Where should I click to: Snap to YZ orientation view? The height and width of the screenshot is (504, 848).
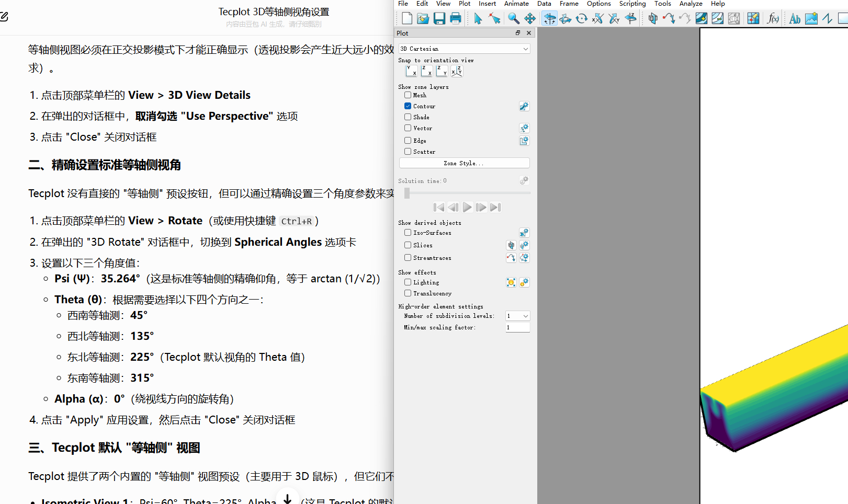(442, 71)
